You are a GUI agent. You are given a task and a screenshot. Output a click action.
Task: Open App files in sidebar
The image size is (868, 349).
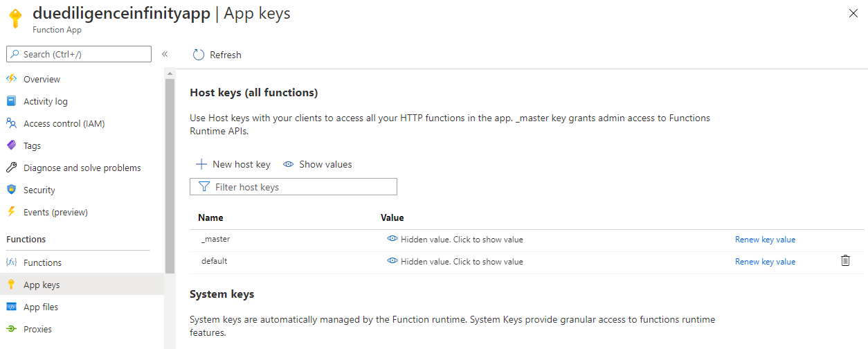[x=41, y=307]
